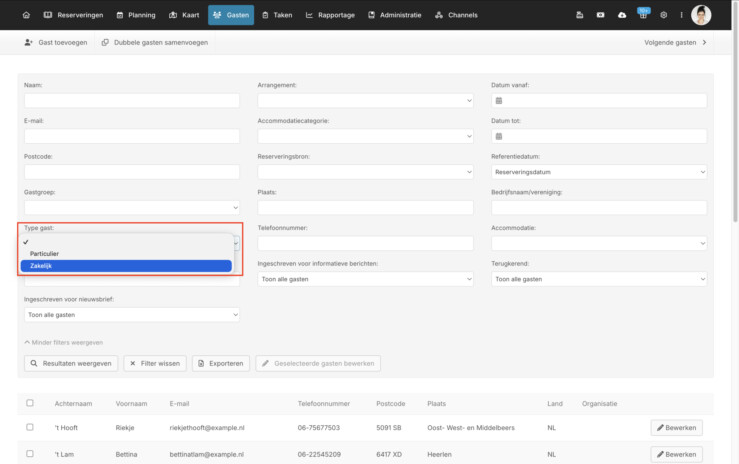Tick the checkbox for 't Lam row
The height and width of the screenshot is (464, 739).
pyautogui.click(x=30, y=454)
